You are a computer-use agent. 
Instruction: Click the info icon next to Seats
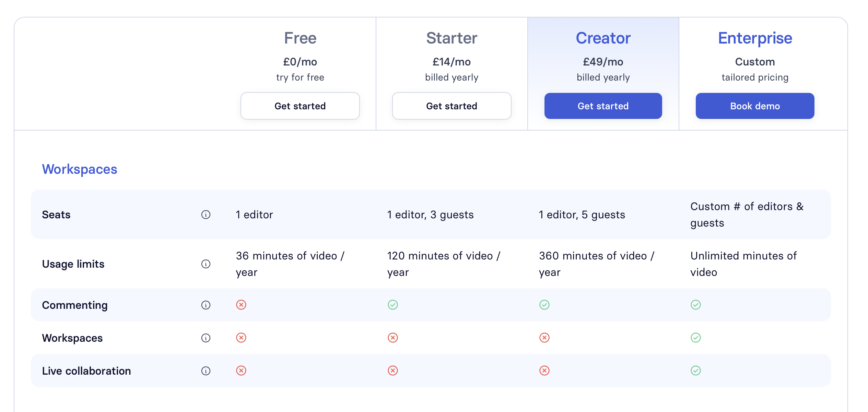point(206,215)
